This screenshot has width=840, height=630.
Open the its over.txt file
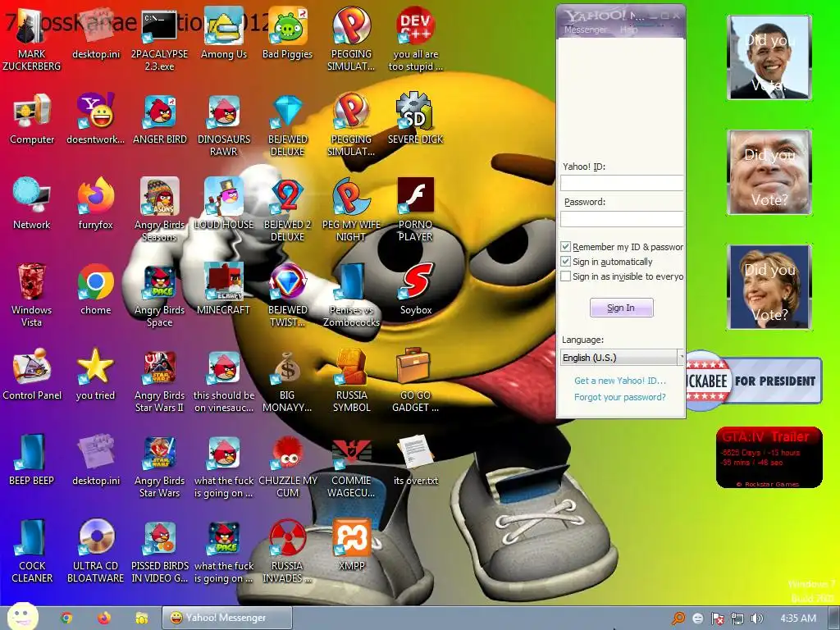click(x=416, y=459)
